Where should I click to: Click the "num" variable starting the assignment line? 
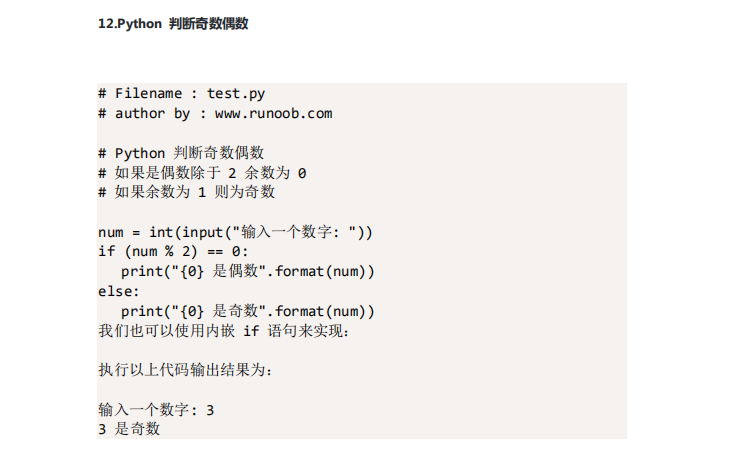click(x=111, y=232)
